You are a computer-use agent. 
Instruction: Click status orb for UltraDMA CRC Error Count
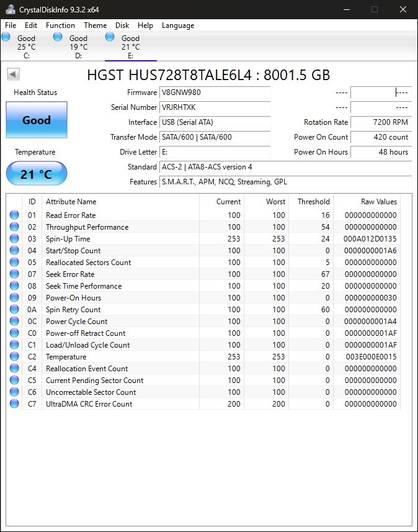14,404
